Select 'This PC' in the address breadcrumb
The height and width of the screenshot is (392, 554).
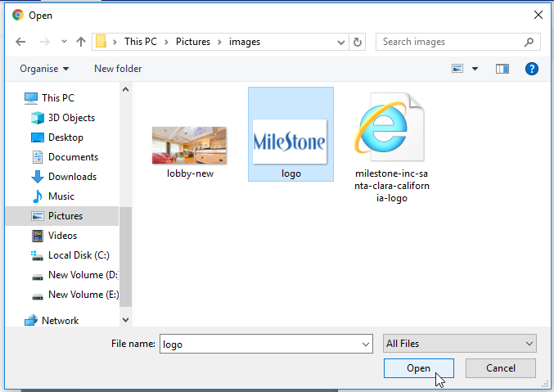click(140, 42)
